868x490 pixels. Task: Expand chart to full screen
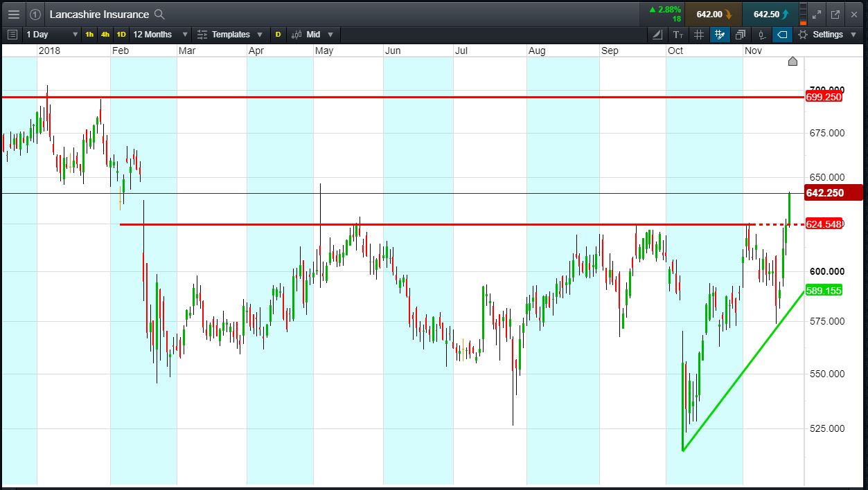(x=817, y=14)
